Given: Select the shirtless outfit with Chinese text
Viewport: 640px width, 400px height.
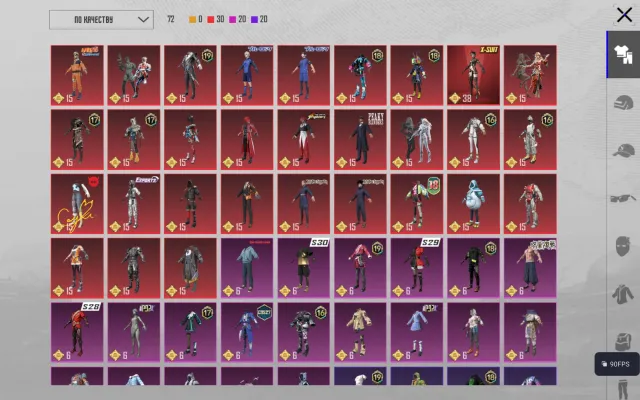Looking at the screenshot, I should click(530, 268).
